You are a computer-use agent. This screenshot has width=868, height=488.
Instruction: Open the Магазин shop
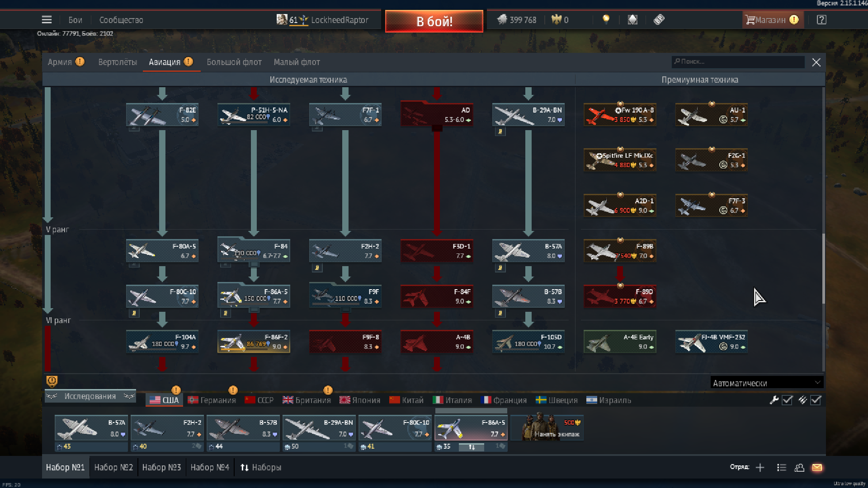tap(773, 20)
